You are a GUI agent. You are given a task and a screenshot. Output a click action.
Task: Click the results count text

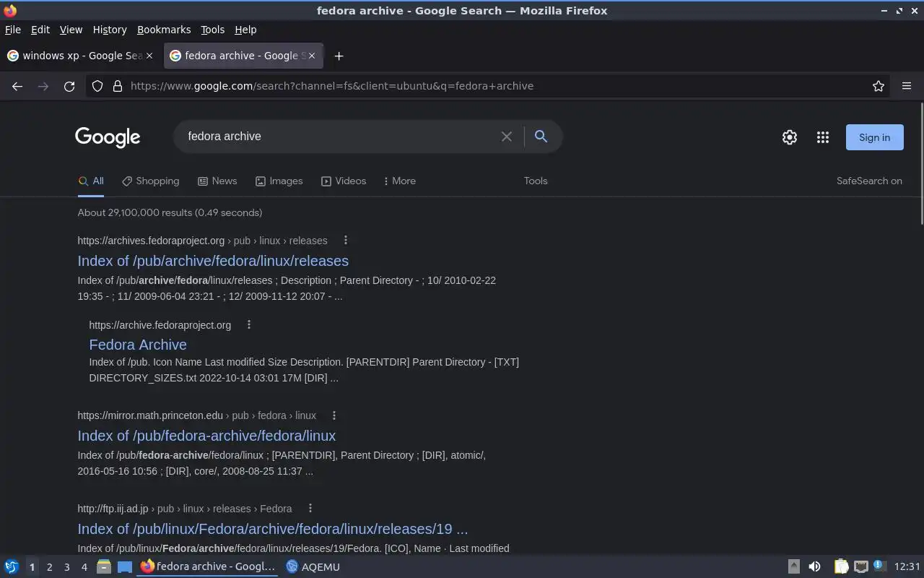[x=170, y=212]
